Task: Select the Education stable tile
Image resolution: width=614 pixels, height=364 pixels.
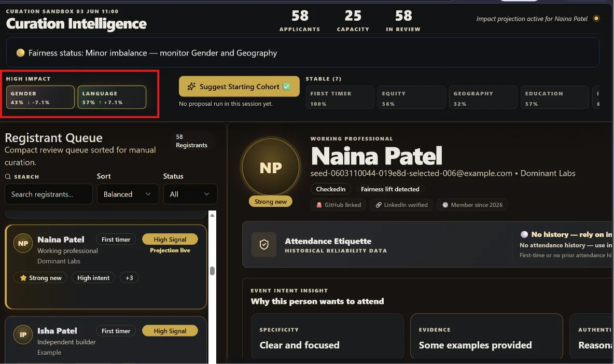Action: (554, 97)
